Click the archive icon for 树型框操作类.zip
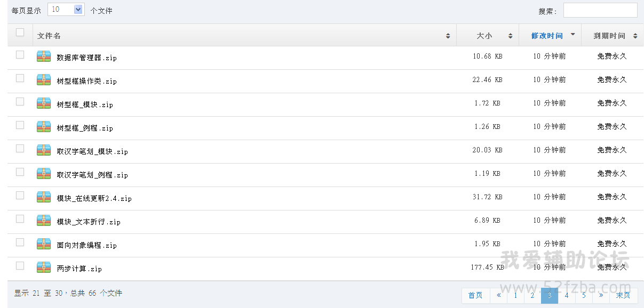The width and height of the screenshot is (644, 308). (44, 80)
